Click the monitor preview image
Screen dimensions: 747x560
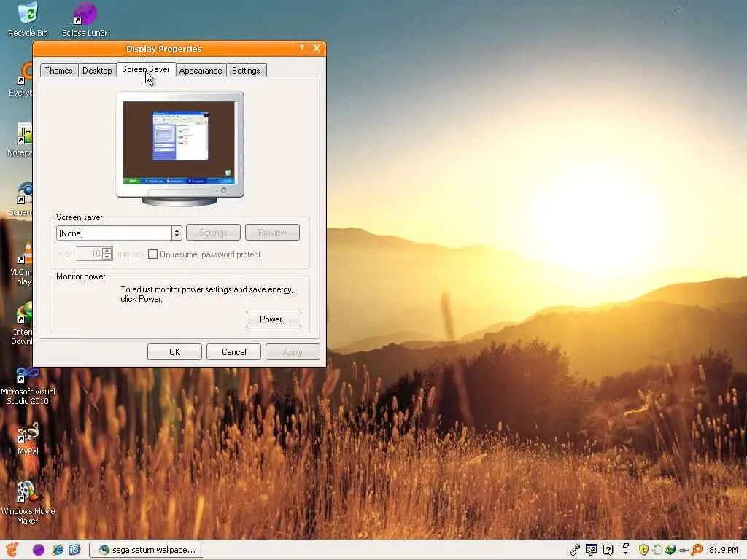click(x=179, y=149)
